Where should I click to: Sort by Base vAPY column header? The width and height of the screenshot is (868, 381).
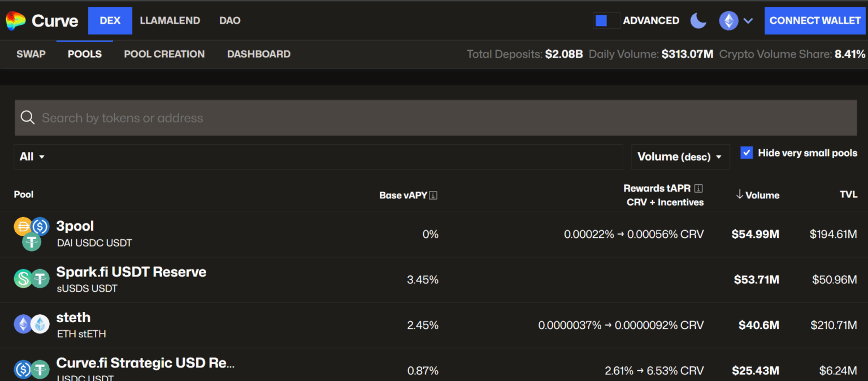point(403,196)
